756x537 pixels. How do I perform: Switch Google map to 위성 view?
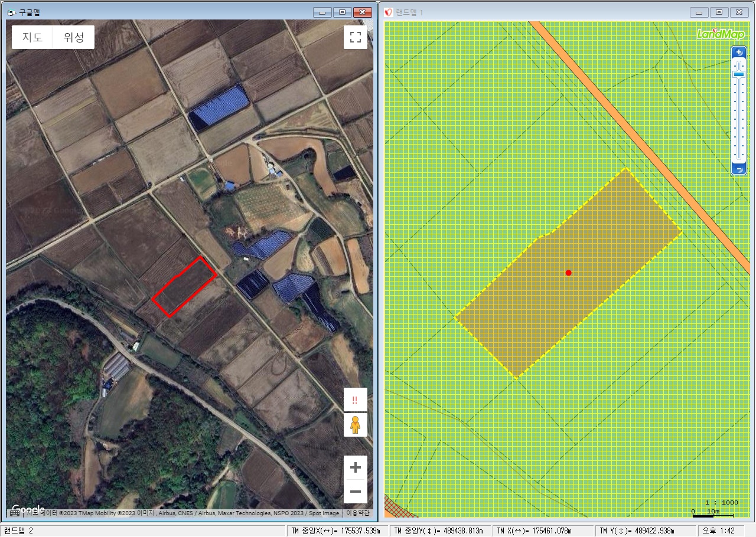74,37
